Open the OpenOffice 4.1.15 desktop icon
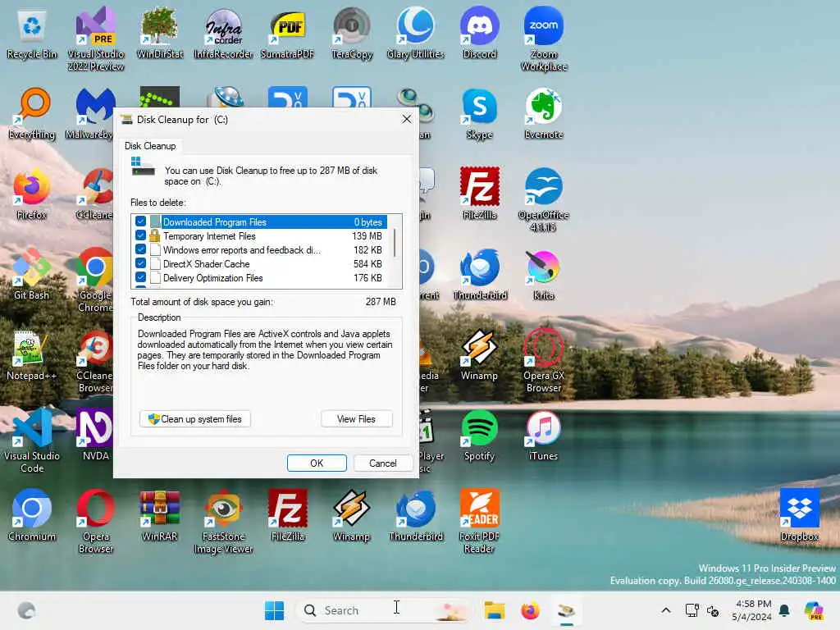This screenshot has height=630, width=840. [x=543, y=199]
